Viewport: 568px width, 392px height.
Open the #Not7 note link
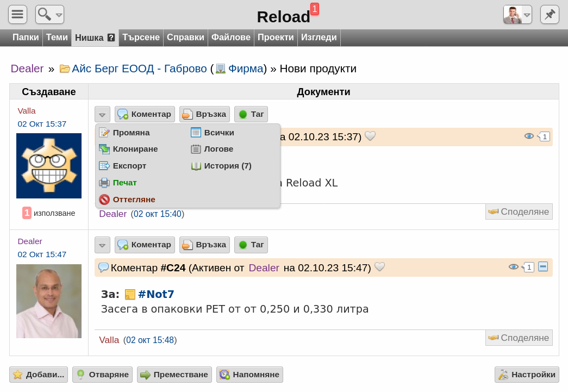point(156,294)
